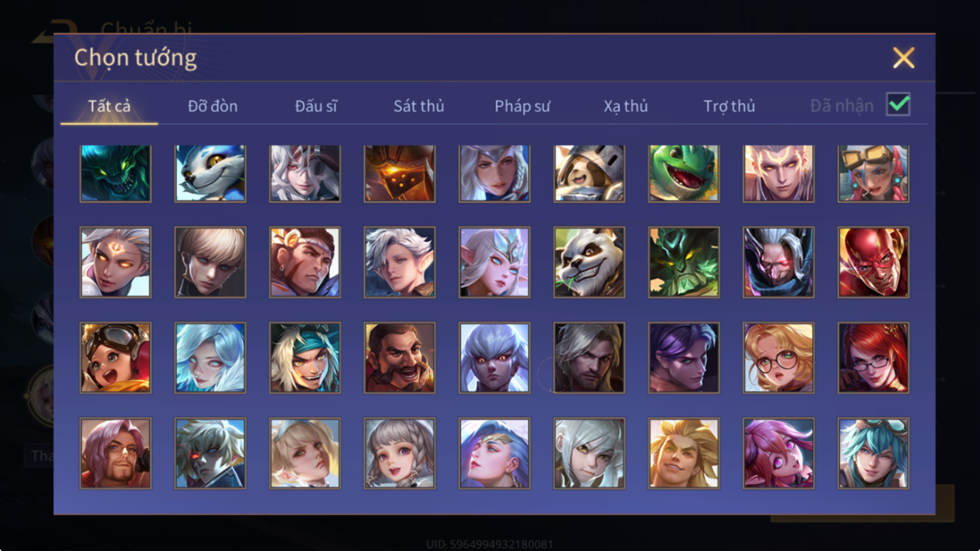The height and width of the screenshot is (551, 980).
Task: Choose the spiky blonde-haired hero portrait
Action: click(x=684, y=453)
